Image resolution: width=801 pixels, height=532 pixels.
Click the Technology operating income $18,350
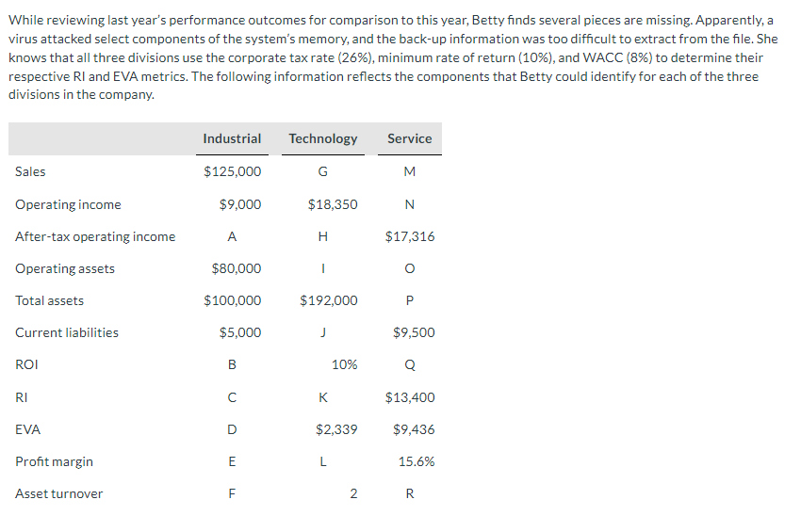point(333,204)
